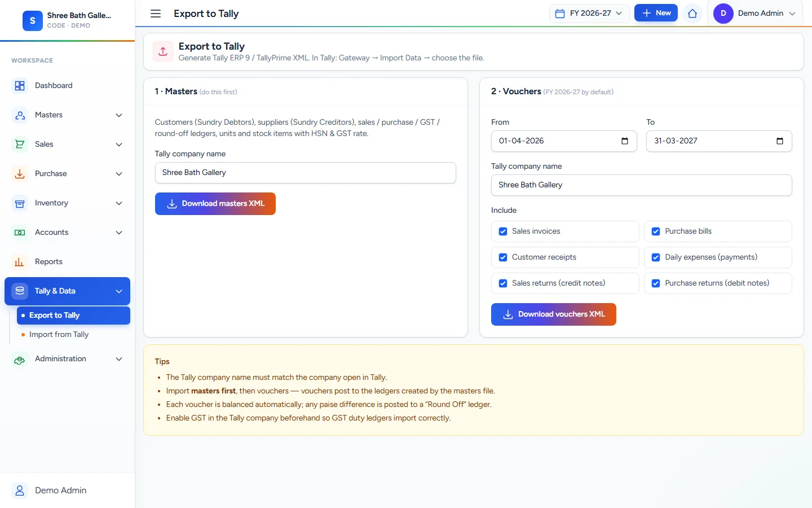The height and width of the screenshot is (508, 812).
Task: Click the D avatar circle in header
Action: point(723,14)
